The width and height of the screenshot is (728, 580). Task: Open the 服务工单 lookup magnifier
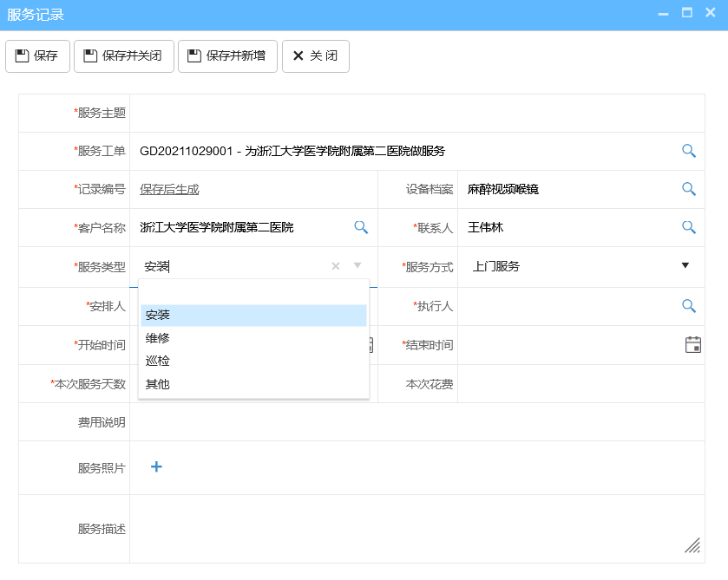pos(688,151)
